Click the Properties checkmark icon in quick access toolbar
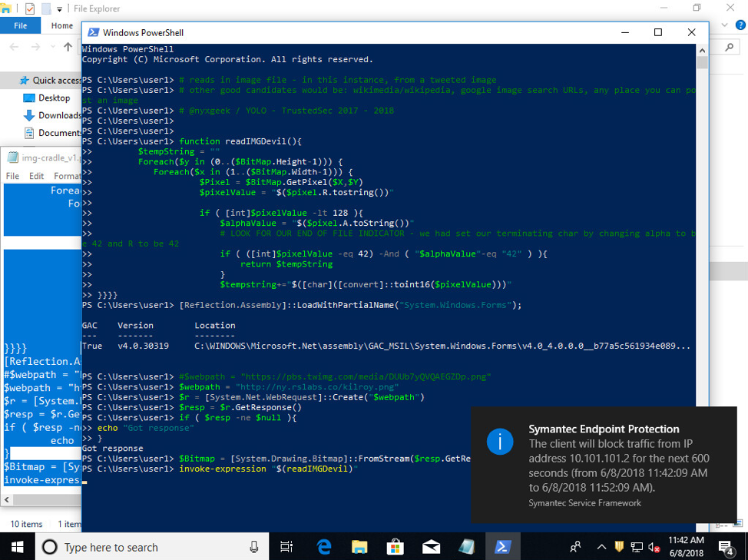Screen dimensions: 748x560 (29, 8)
